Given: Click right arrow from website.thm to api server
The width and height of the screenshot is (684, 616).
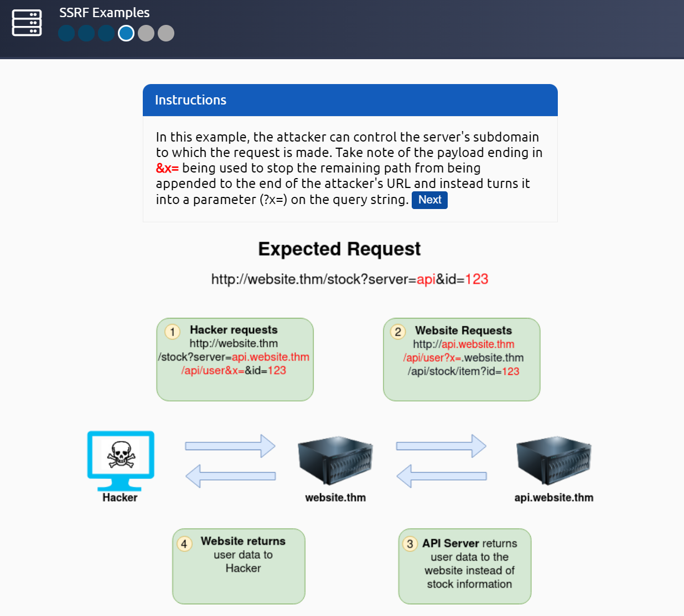Looking at the screenshot, I should (x=441, y=446).
